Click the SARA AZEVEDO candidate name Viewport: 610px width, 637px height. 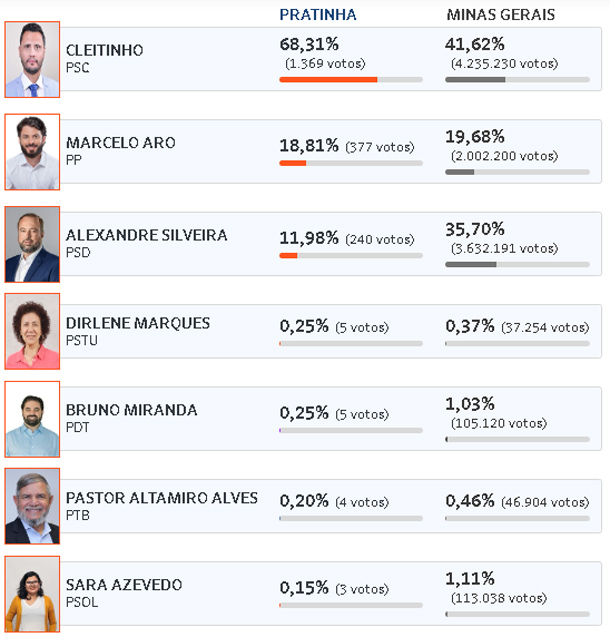[x=124, y=585]
